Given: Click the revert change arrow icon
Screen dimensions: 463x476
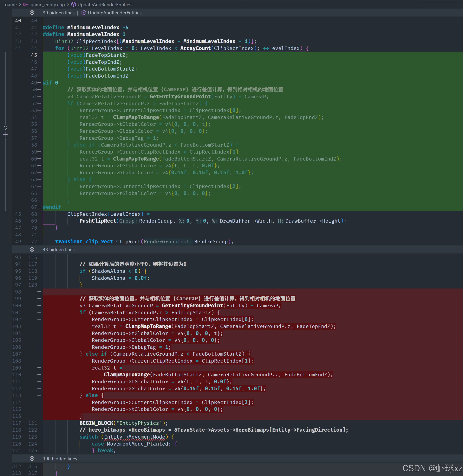Looking at the screenshot, I should pos(6,128).
